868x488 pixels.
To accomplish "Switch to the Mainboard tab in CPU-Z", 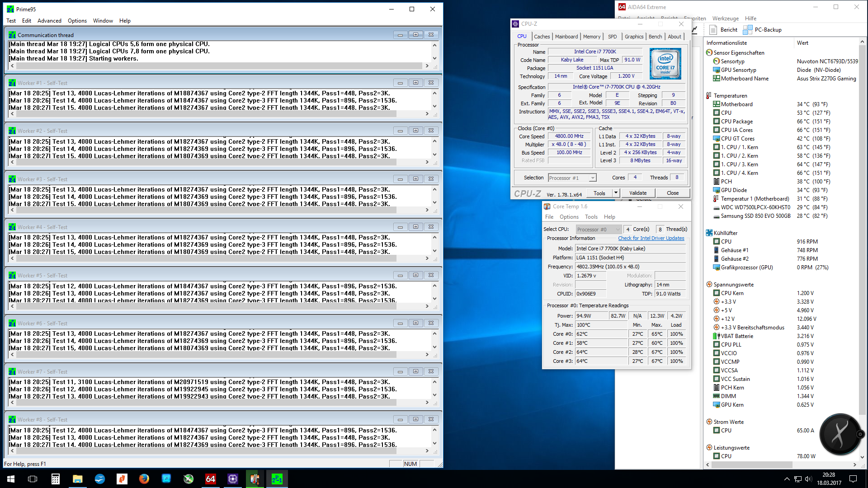I will coord(566,37).
